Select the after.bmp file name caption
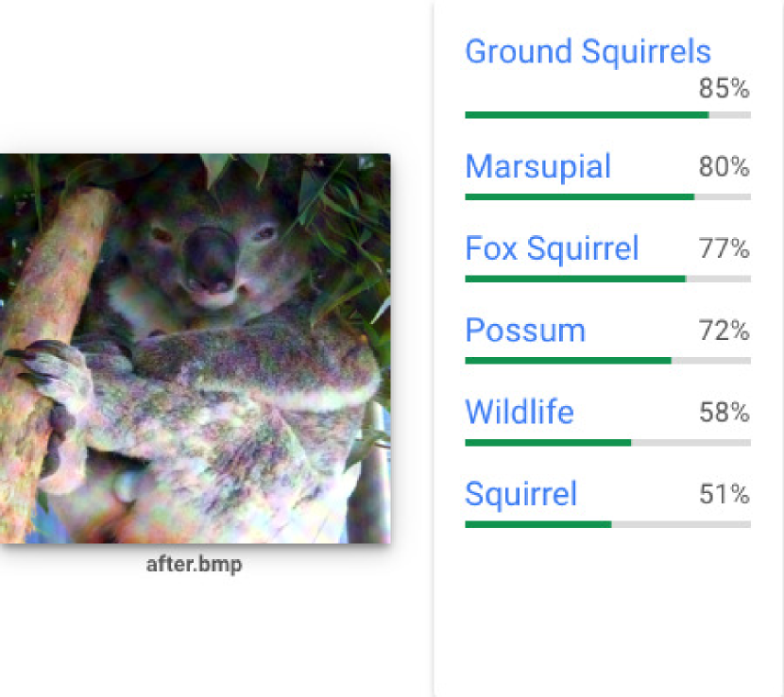The height and width of the screenshot is (697, 784). coord(194,567)
